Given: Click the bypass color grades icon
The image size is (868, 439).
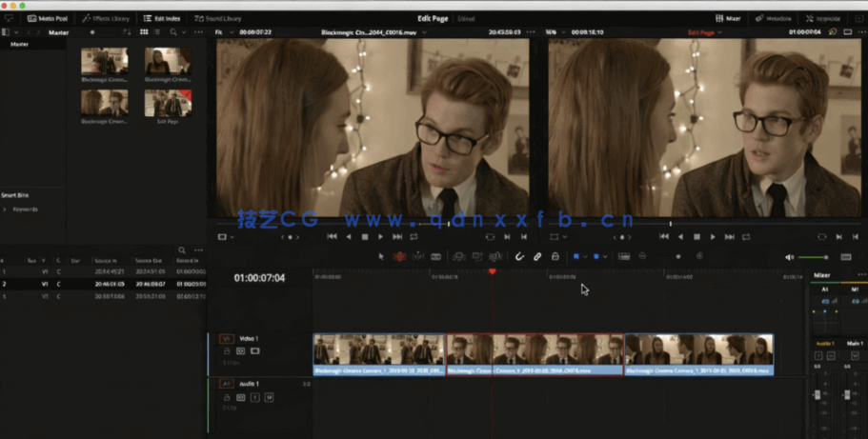Looking at the screenshot, I should [x=833, y=32].
